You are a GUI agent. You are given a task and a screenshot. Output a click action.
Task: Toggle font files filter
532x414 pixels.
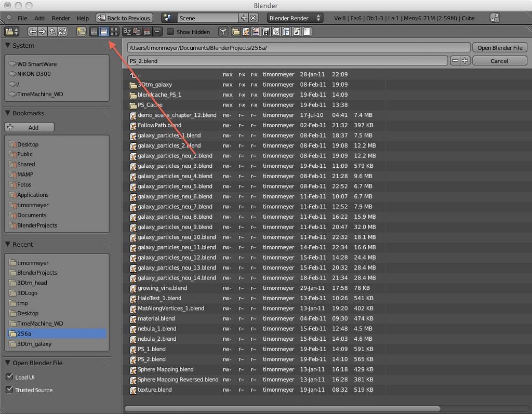pyautogui.click(x=286, y=32)
